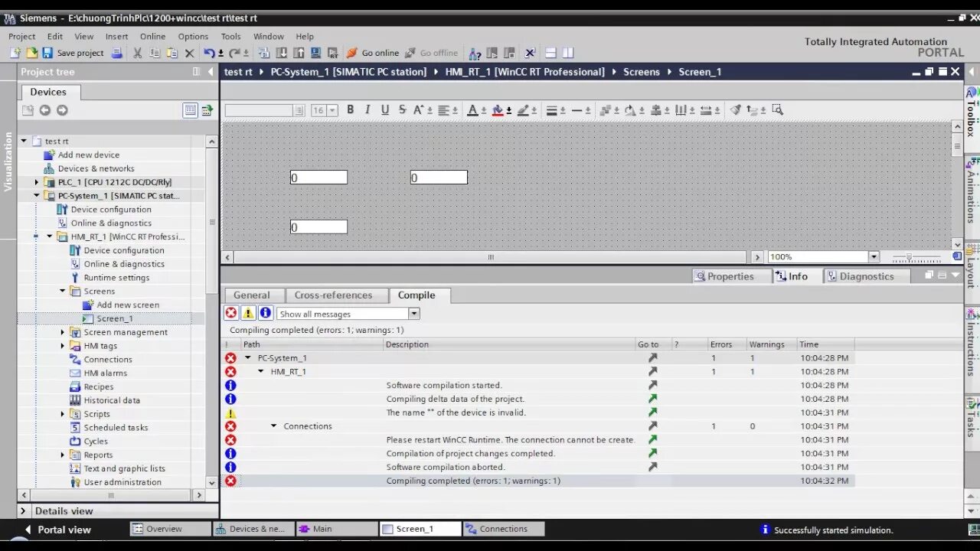Click the back arrow in Project tree
Screen dimensions: 980x551
45,110
